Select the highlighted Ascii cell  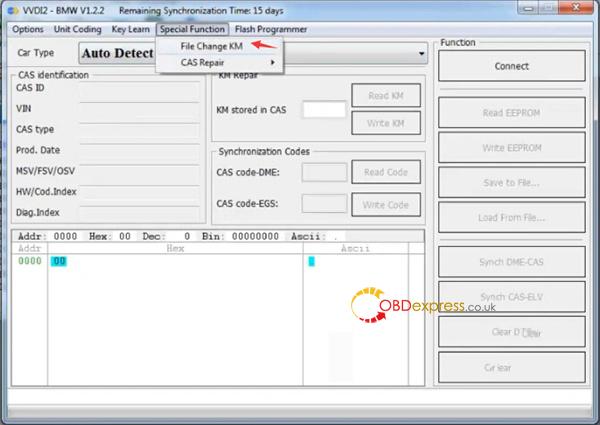point(311,261)
